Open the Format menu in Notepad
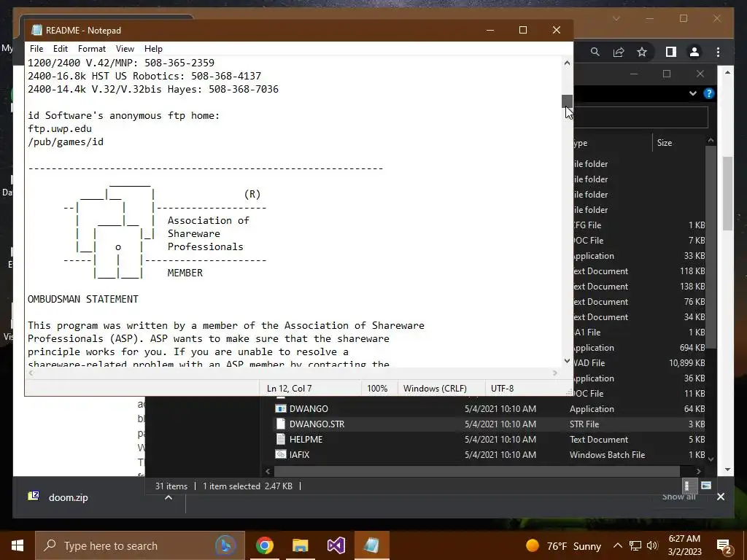 (91, 49)
